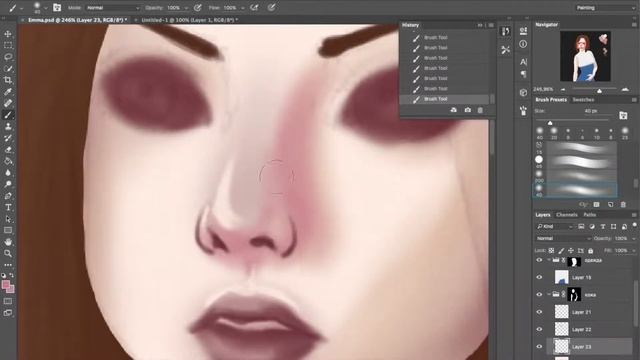Select the Healing Brush tool
The image size is (640, 360).
[x=8, y=103]
